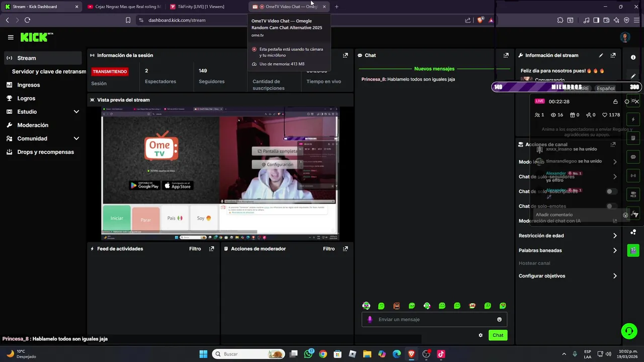Click the share icon in address bar
644x362 pixels.
coord(468,20)
